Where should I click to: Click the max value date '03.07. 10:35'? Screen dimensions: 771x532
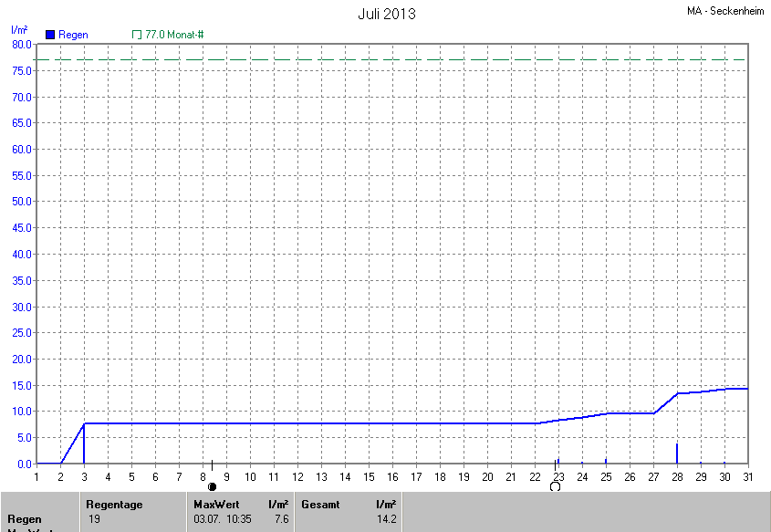click(x=220, y=518)
